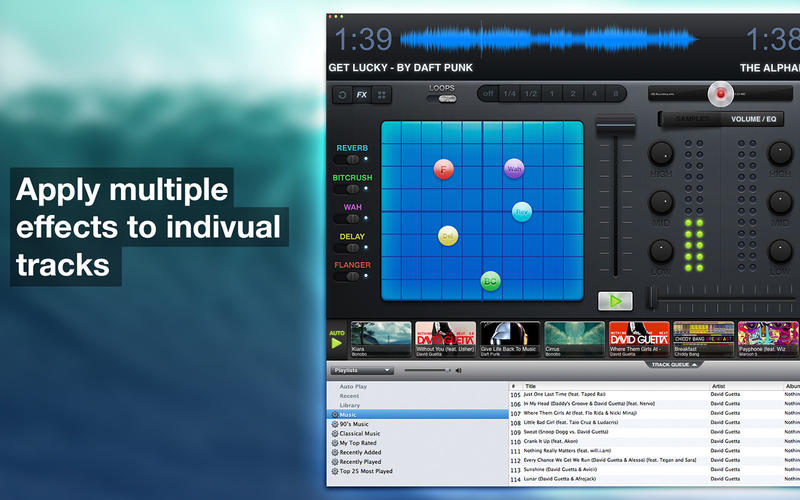Select Recent in the sidebar

[349, 396]
